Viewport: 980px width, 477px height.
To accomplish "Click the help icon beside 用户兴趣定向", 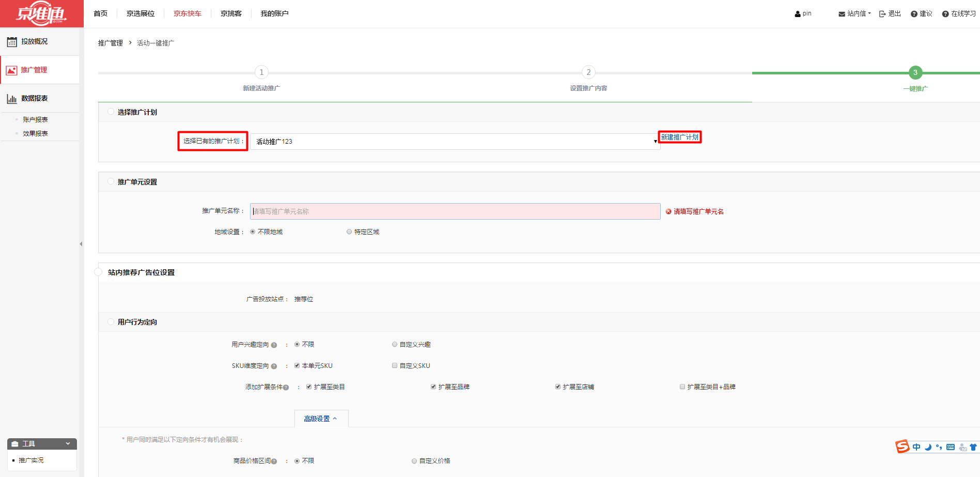I will (274, 345).
